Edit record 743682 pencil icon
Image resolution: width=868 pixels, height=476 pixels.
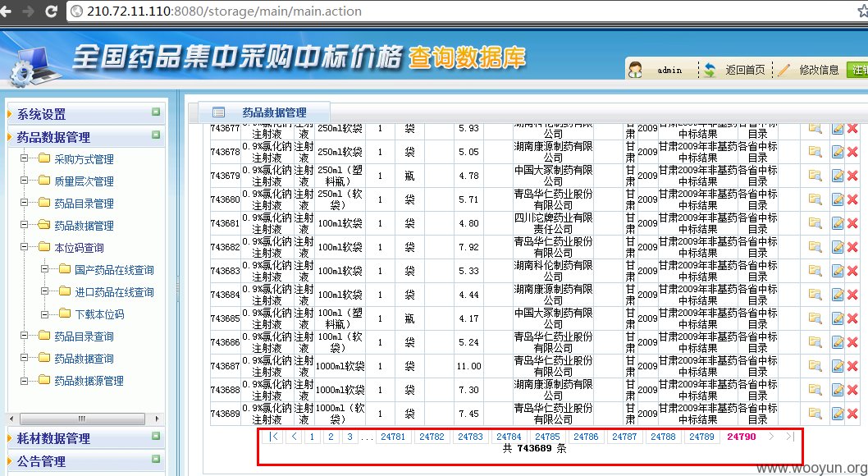tap(838, 247)
